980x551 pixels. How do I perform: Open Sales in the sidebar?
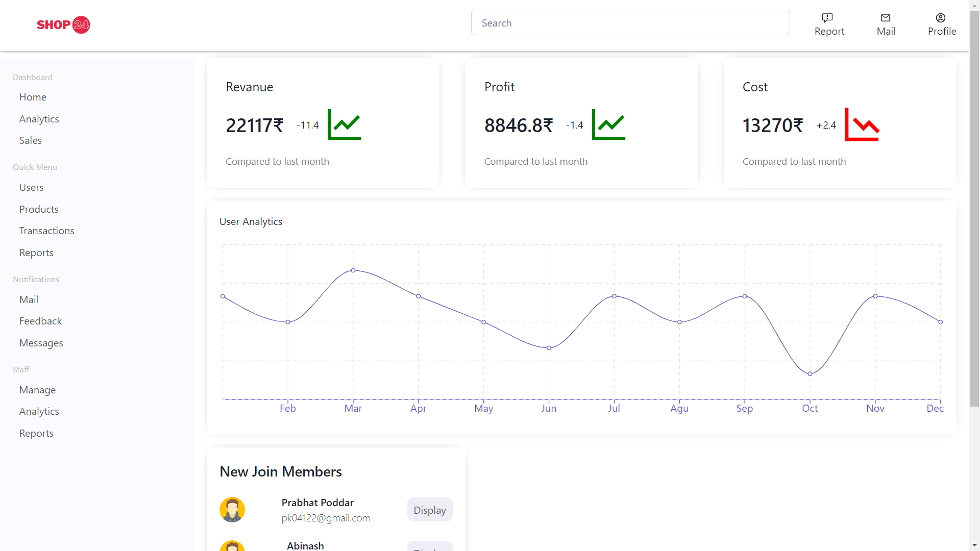[x=31, y=140]
